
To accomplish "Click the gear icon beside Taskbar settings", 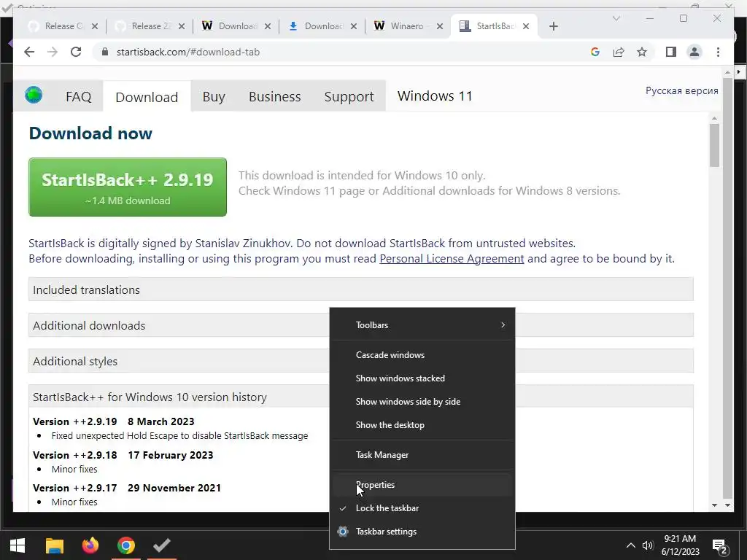I will point(343,532).
